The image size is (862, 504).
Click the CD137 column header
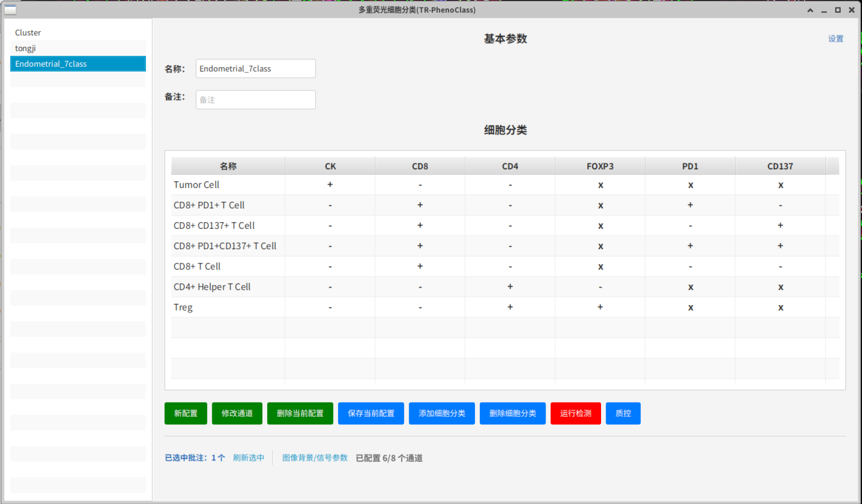pos(780,166)
